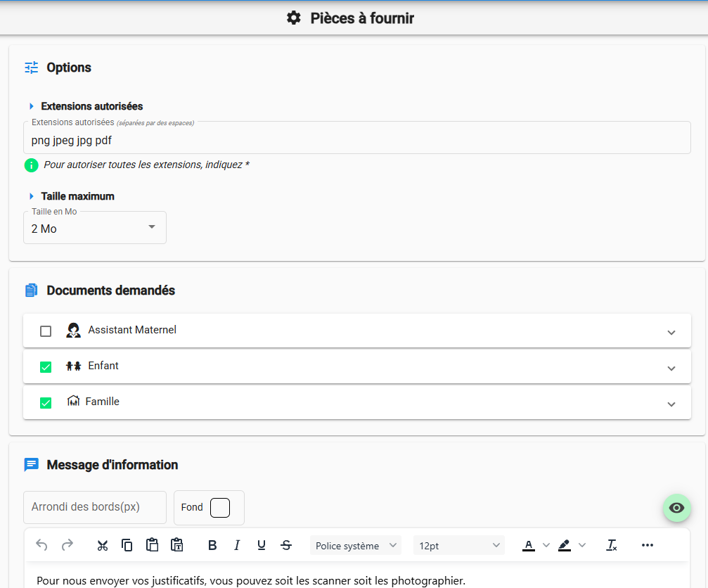Uncheck the Famille checkbox
The width and height of the screenshot is (708, 588).
46,403
